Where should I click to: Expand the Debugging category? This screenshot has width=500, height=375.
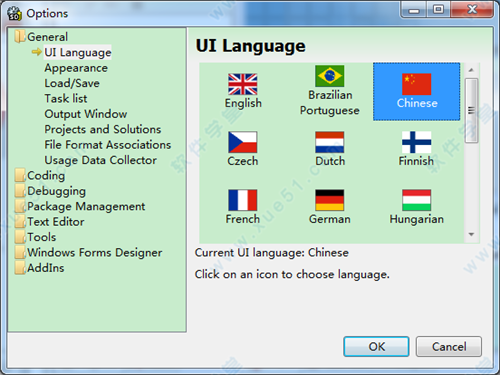[x=56, y=191]
